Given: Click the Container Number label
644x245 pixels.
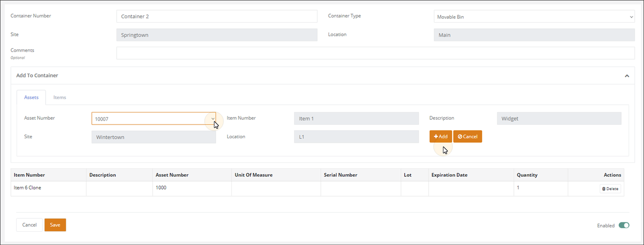Looking at the screenshot, I should [31, 16].
